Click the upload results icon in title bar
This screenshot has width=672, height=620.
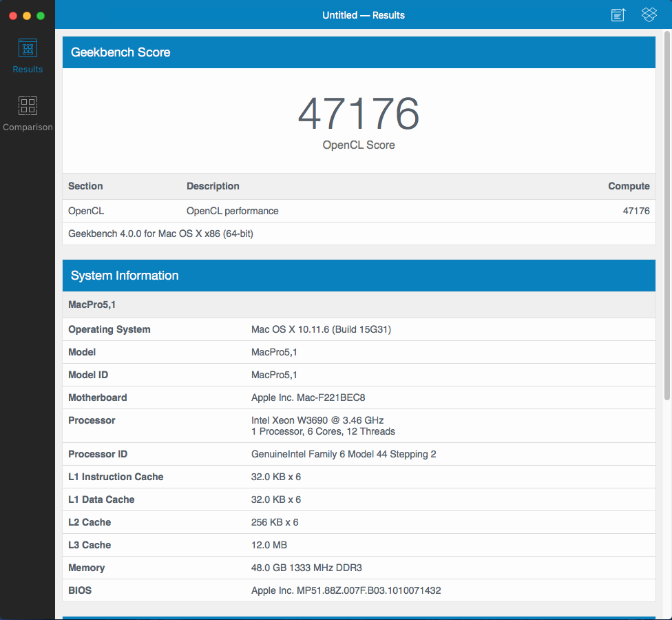coord(618,14)
